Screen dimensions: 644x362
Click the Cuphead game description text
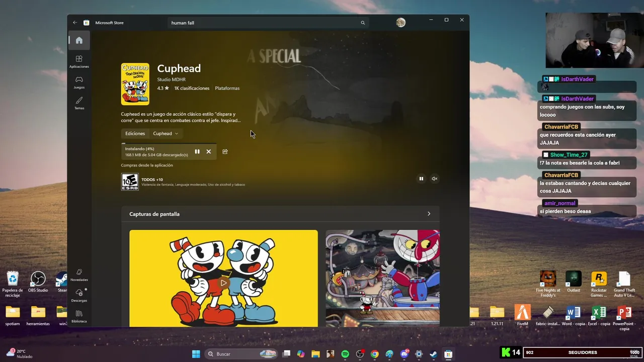(181, 117)
